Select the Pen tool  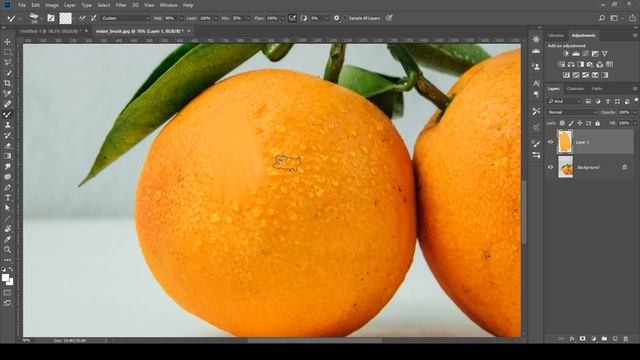coord(7,187)
